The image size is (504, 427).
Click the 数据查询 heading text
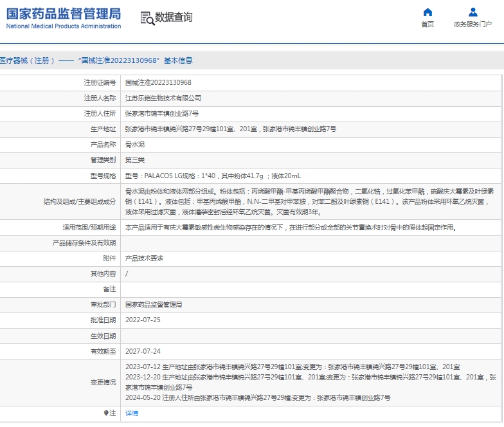pyautogui.click(x=174, y=17)
